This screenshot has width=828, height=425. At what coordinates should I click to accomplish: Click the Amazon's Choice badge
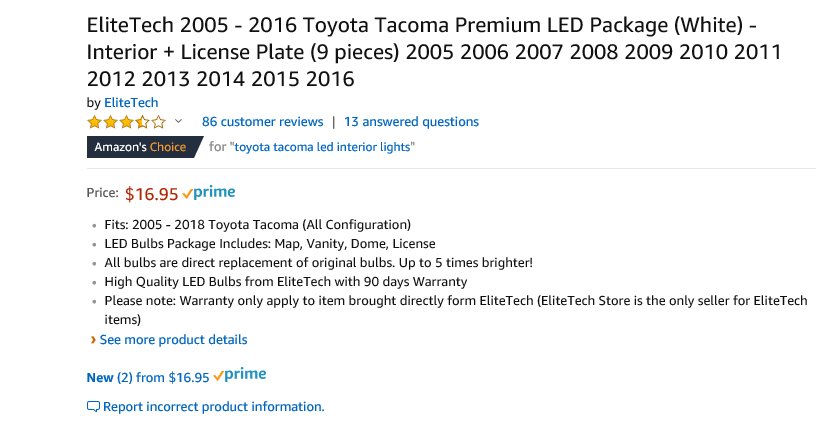145,147
